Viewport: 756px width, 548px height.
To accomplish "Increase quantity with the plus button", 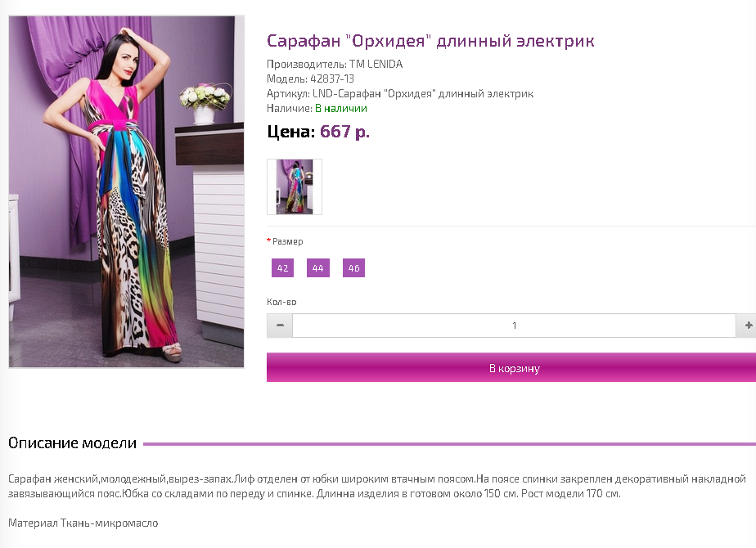I will coord(747,326).
